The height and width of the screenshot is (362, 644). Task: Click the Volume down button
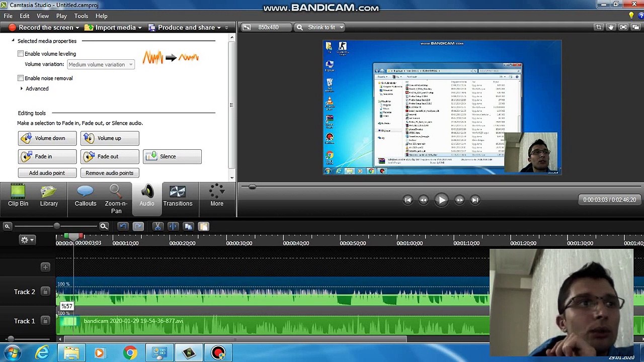coord(47,138)
